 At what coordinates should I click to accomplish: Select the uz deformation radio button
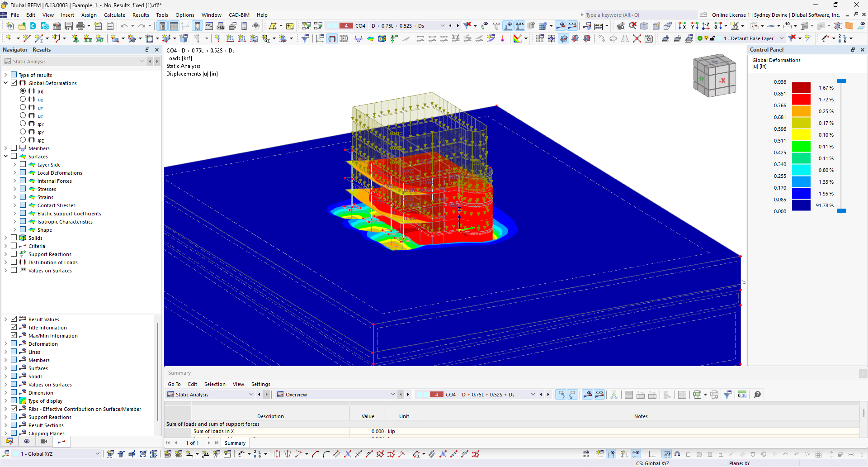click(x=23, y=115)
